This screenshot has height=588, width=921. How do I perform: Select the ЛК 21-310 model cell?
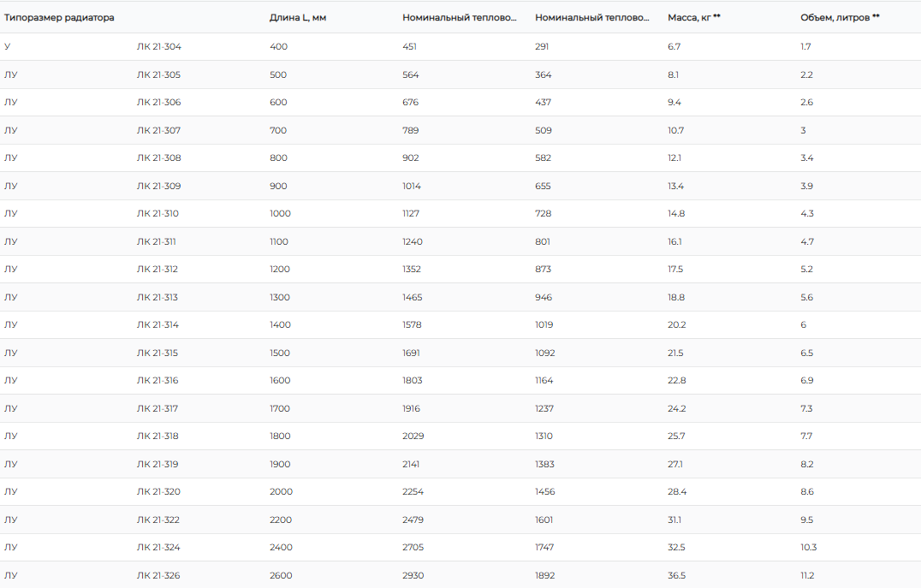158,213
